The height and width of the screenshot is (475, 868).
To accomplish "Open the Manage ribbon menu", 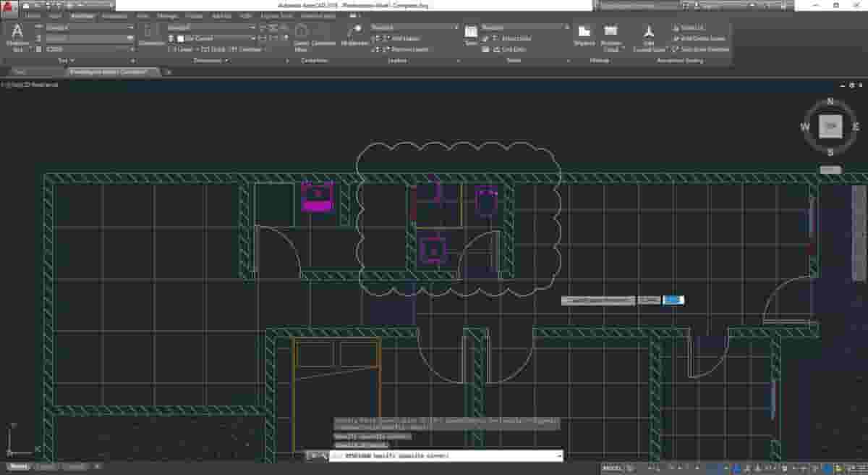I will [166, 15].
